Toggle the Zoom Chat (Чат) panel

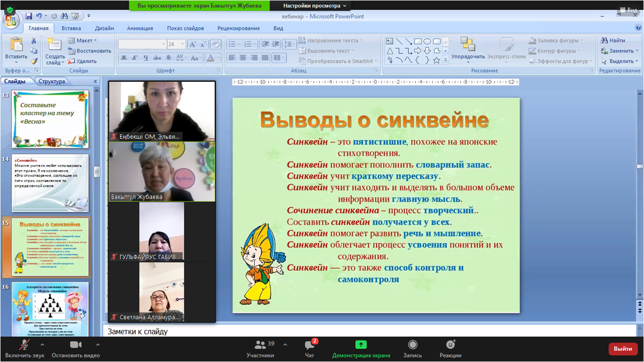pyautogui.click(x=309, y=349)
